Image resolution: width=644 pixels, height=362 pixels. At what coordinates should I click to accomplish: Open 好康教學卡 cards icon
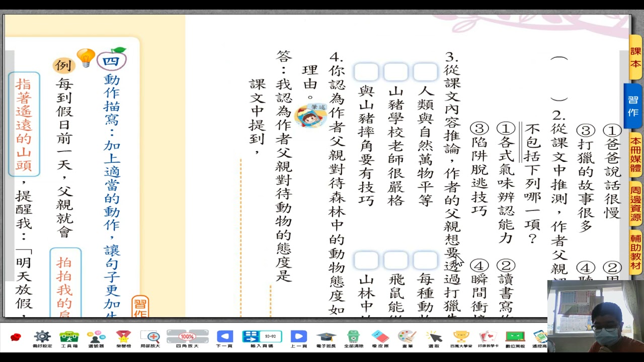pyautogui.click(x=488, y=339)
